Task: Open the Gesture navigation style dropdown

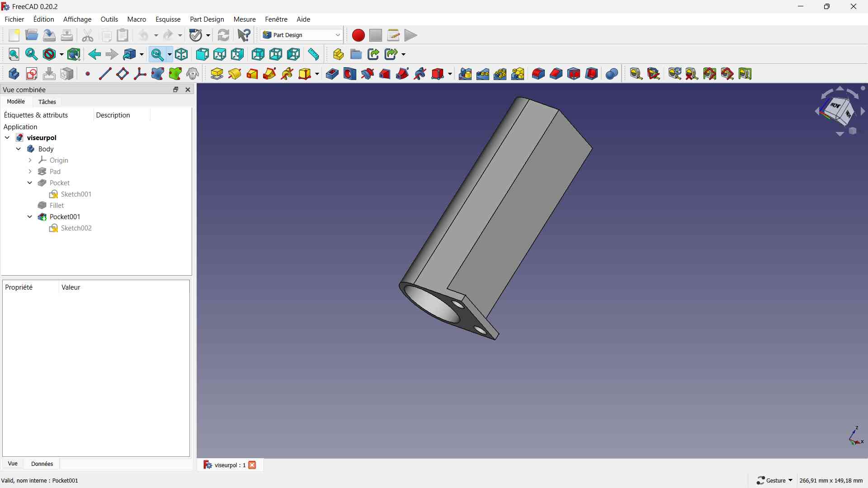Action: click(775, 480)
